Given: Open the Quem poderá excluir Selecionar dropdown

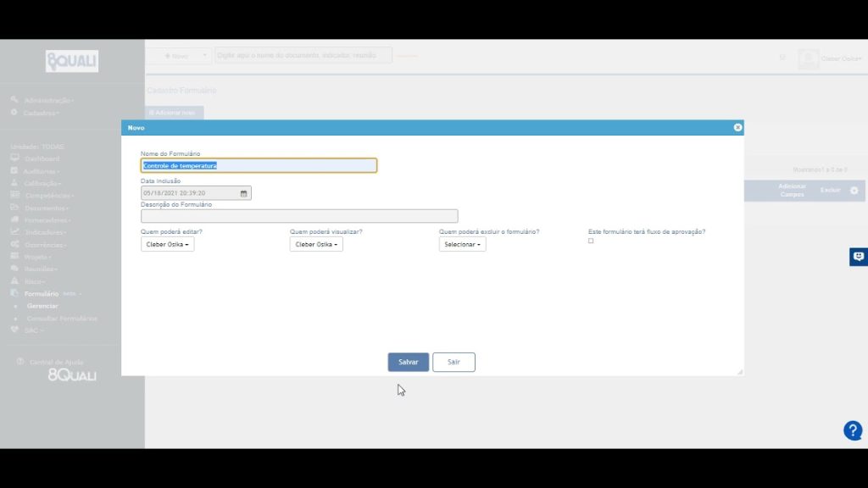Looking at the screenshot, I should pos(462,244).
